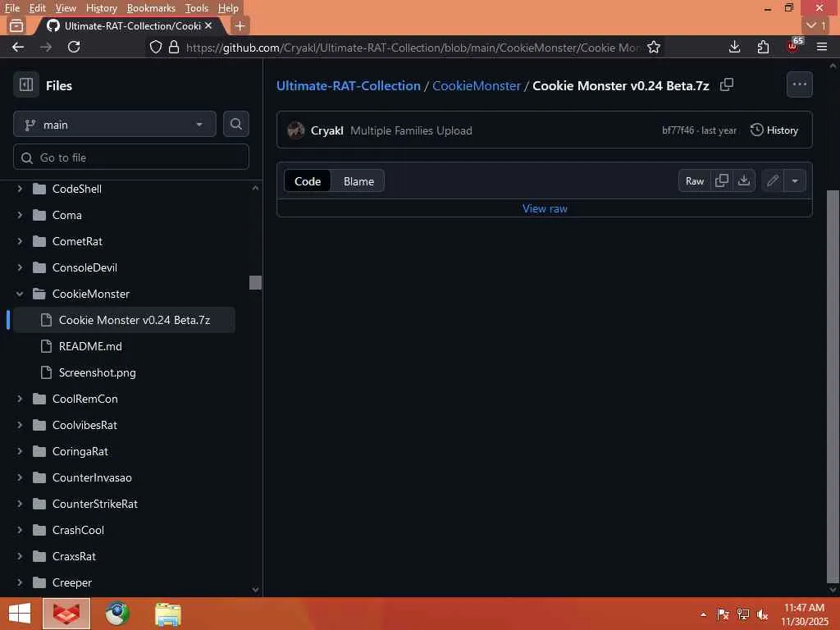The image size is (840, 630).
Task: Expand the ConsoleDevil folder chevron
Action: pyautogui.click(x=20, y=267)
